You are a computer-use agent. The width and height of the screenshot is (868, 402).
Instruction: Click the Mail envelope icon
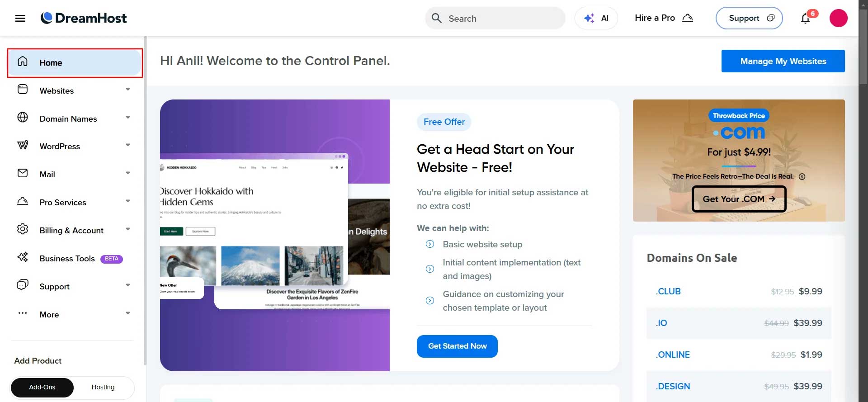pyautogui.click(x=23, y=173)
